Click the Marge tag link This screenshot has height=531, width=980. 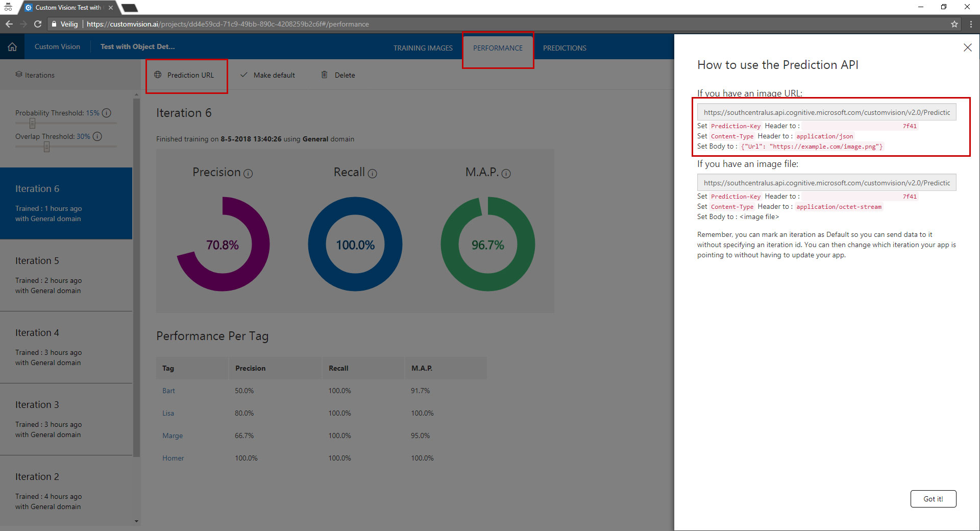(x=173, y=436)
